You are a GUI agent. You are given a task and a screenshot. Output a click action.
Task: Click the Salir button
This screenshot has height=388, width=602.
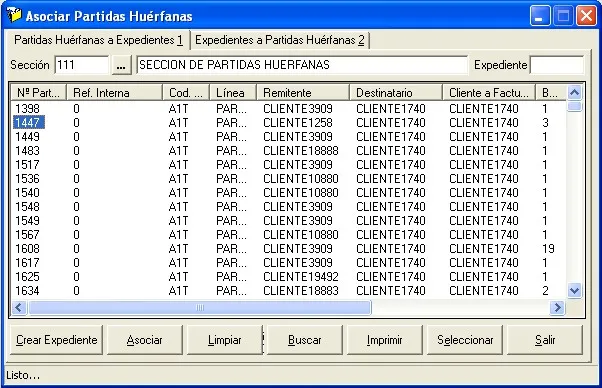[545, 340]
